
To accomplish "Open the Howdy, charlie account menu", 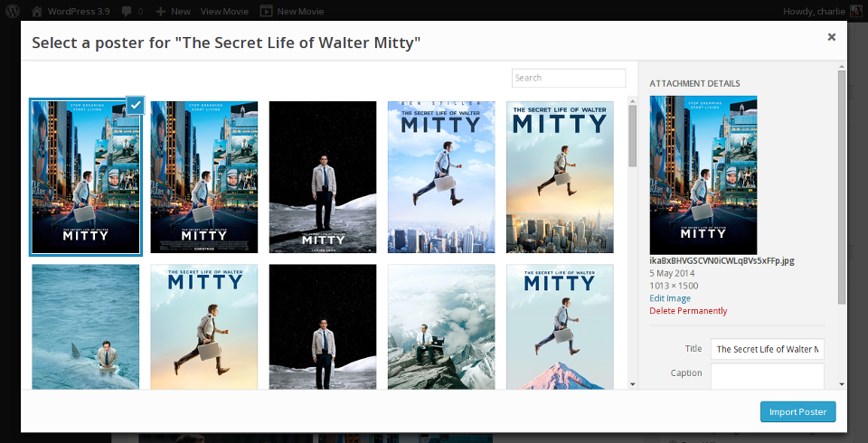I will point(814,11).
